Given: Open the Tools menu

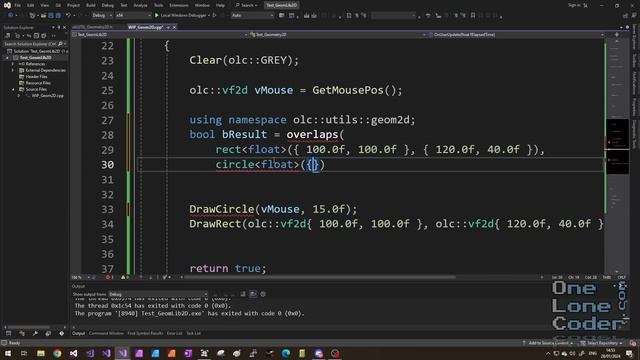Looking at the screenshot, I should 158,5.
